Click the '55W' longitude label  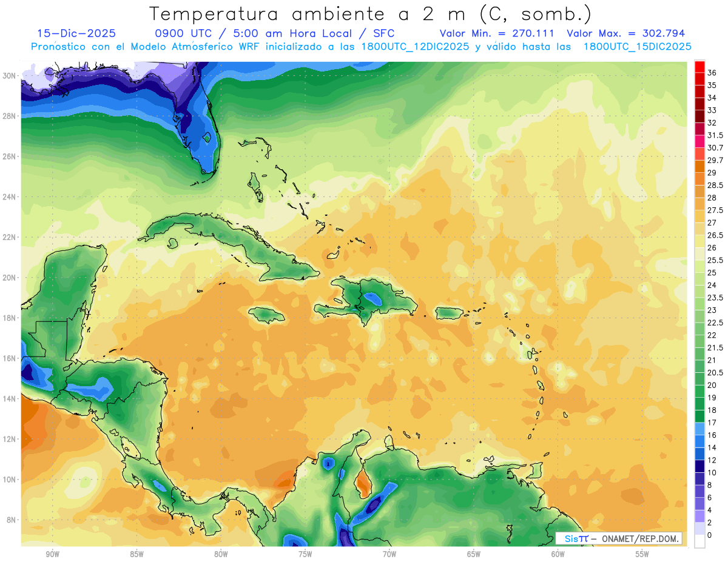(x=642, y=555)
